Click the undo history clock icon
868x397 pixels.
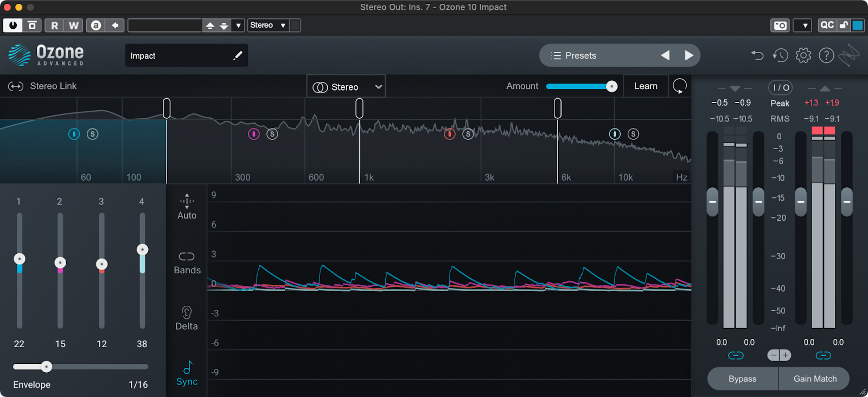(x=780, y=55)
